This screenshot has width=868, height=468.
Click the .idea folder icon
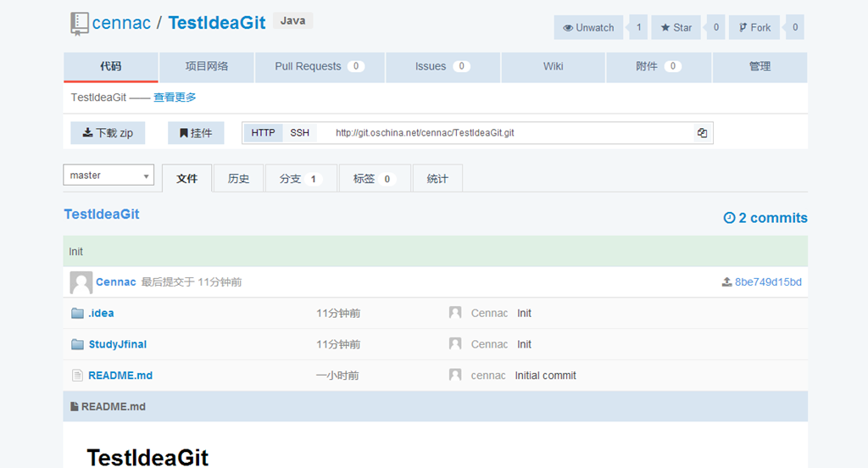click(77, 314)
